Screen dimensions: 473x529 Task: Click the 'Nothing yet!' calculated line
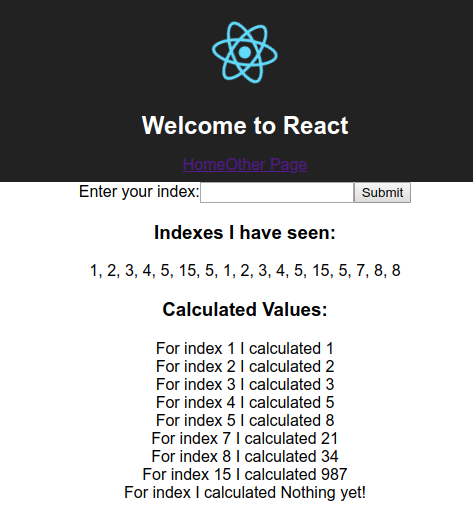(245, 492)
